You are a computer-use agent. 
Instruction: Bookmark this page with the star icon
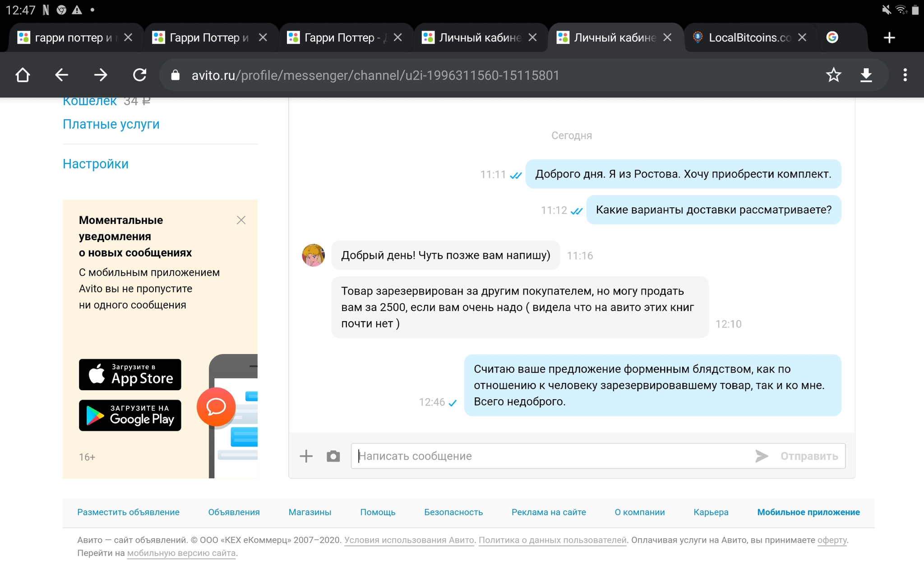833,75
